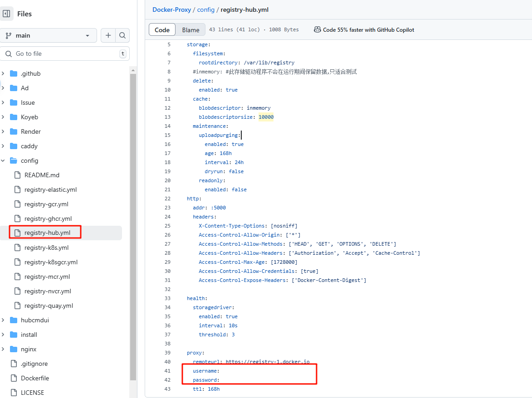Open the config breadcrumb link

pos(206,10)
